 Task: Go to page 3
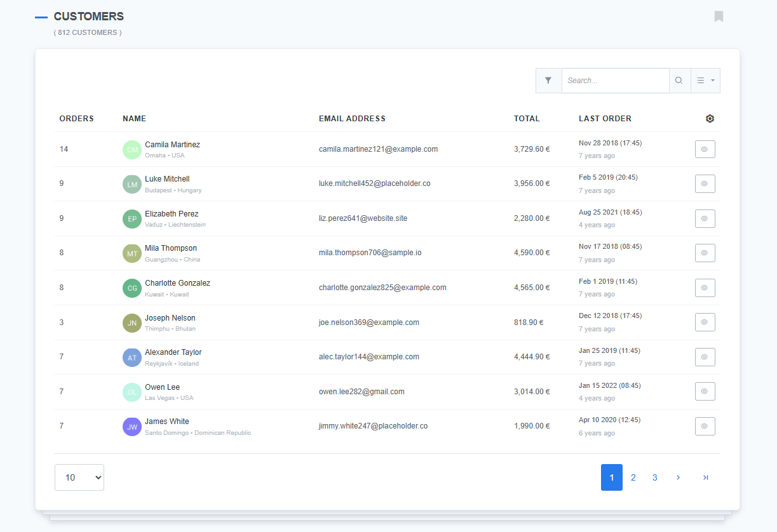(654, 477)
